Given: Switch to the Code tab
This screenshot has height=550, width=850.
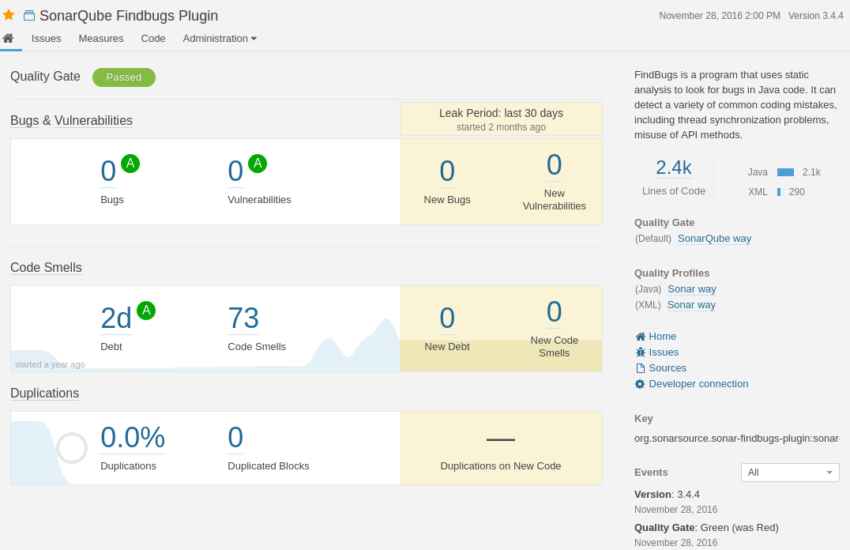Looking at the screenshot, I should tap(153, 38).
